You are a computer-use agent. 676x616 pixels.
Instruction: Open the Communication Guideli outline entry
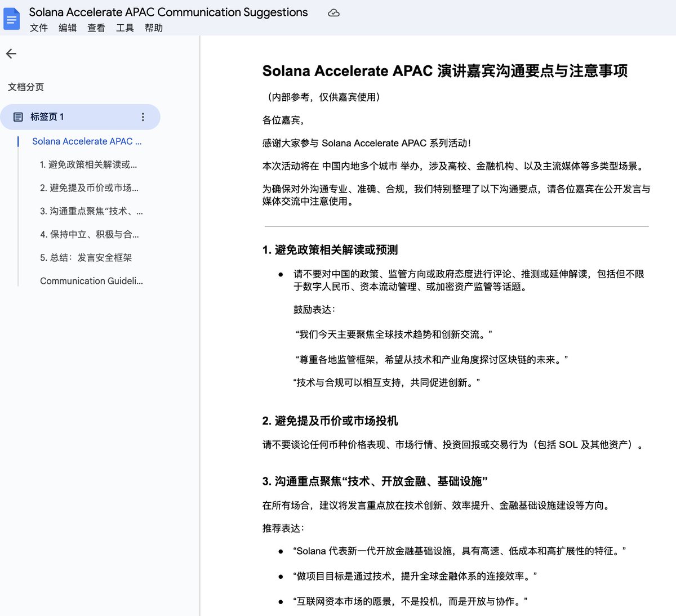pos(91,280)
